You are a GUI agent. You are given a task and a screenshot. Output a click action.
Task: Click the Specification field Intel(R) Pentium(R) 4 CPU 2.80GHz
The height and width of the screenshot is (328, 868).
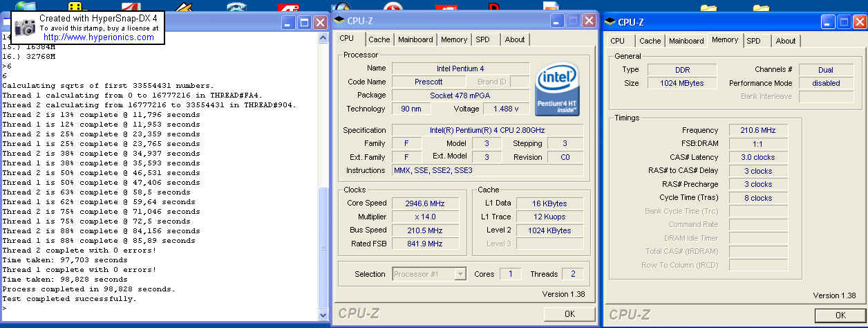coord(488,130)
